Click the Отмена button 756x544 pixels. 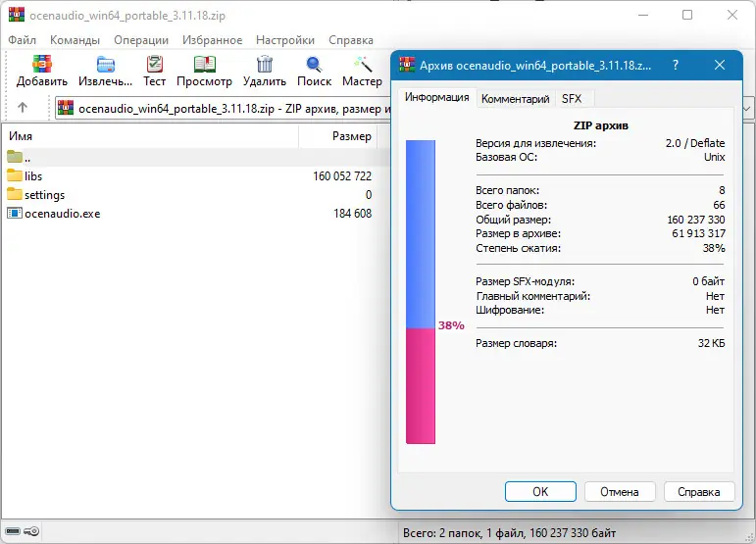tap(620, 491)
